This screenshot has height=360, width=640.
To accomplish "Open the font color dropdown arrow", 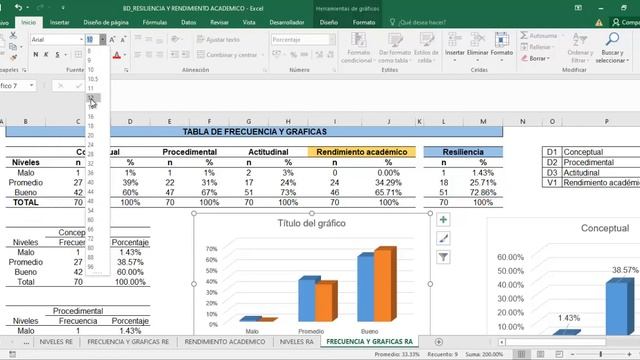I will 124,55.
